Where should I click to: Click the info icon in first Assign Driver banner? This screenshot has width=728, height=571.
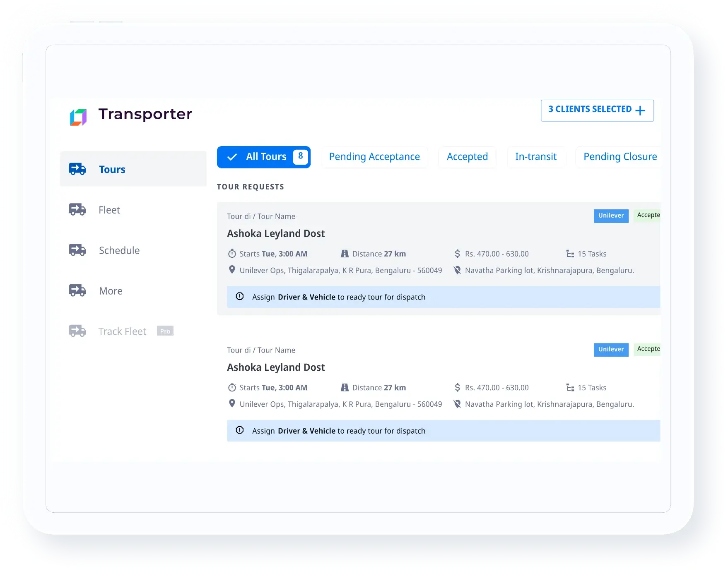click(x=239, y=296)
